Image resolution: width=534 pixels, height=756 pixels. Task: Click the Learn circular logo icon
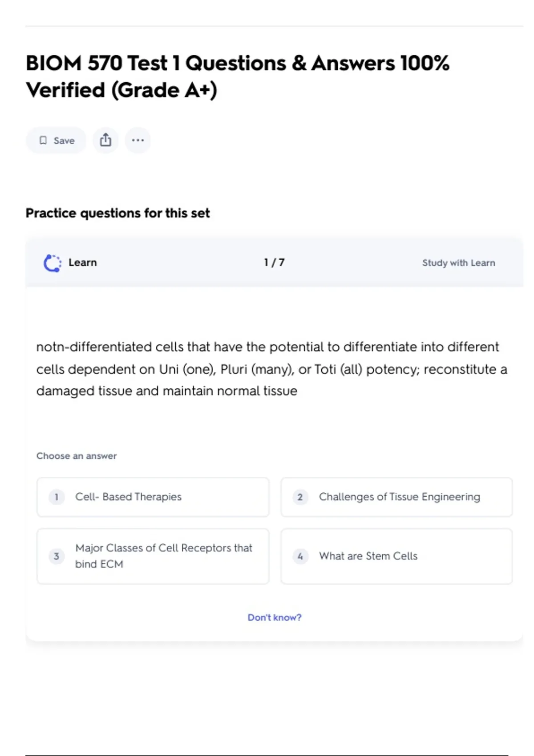coord(53,263)
